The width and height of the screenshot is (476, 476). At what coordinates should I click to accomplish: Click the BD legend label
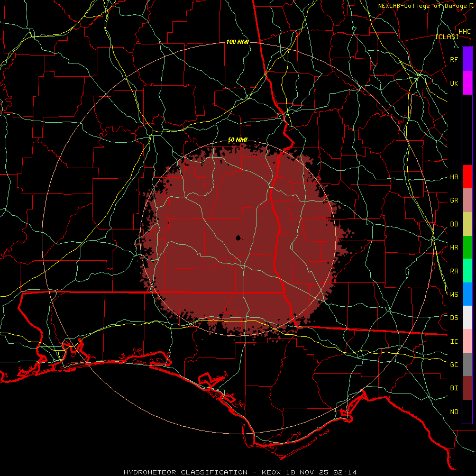(x=454, y=224)
